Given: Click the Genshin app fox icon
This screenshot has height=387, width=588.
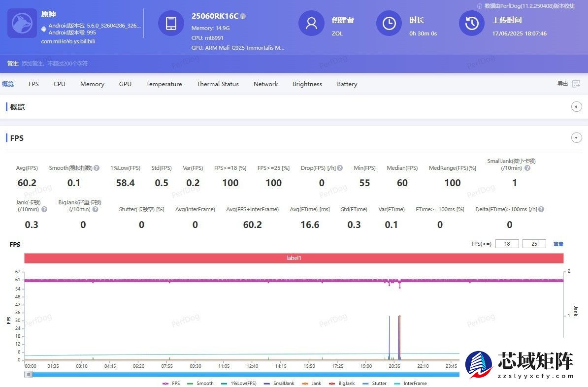Looking at the screenshot, I should (22, 23).
